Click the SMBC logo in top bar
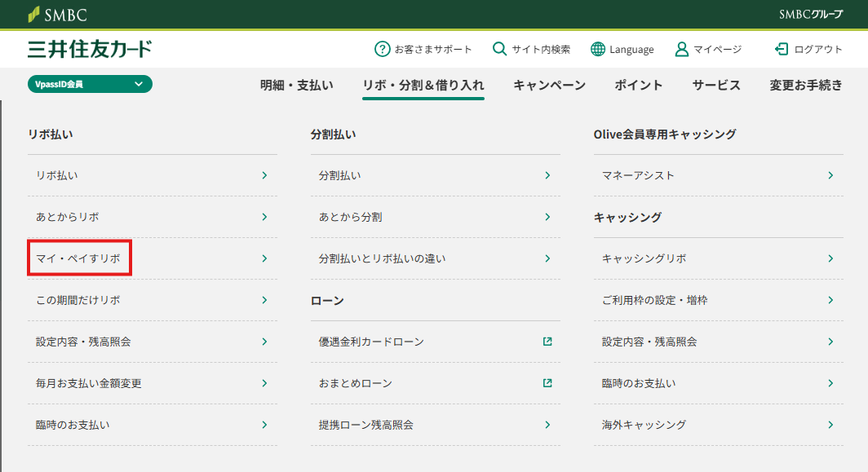This screenshot has height=472, width=868. (58, 15)
